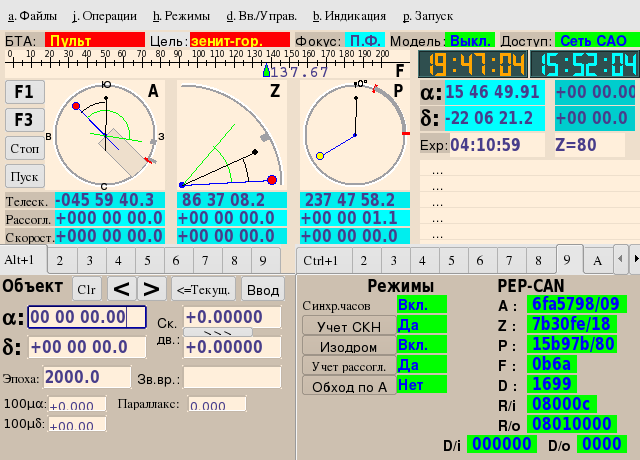Click the Стоп button
640x460 pixels.
[24, 148]
